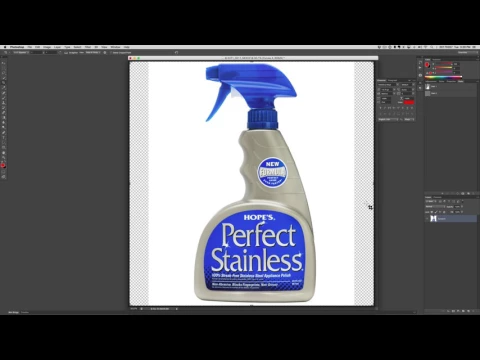
Task: Click the foreground swatch in Color panel
Action: pyautogui.click(x=427, y=64)
